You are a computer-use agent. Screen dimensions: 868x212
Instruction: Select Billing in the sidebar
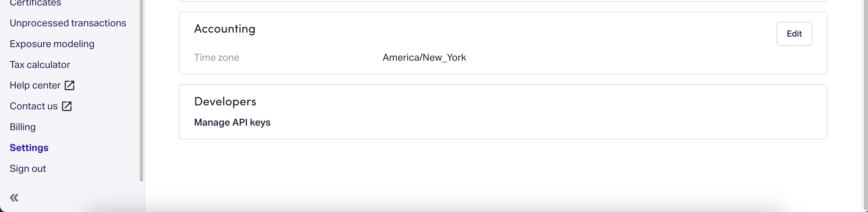click(x=22, y=127)
